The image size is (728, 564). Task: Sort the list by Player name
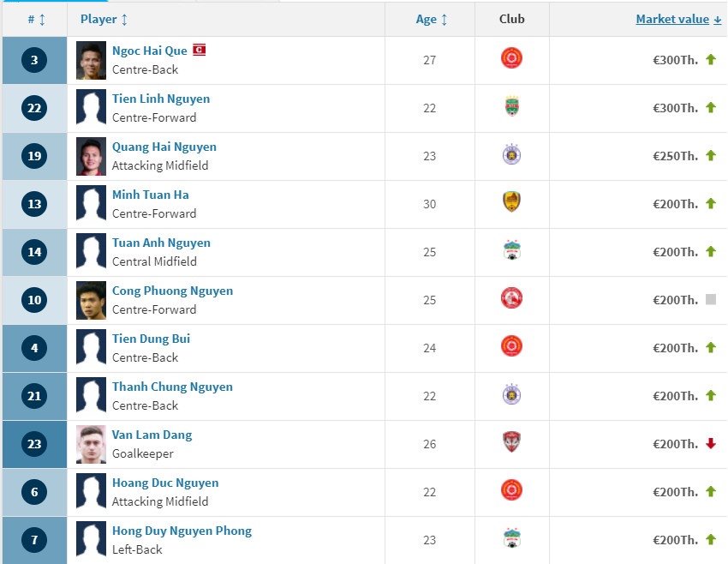click(x=104, y=20)
